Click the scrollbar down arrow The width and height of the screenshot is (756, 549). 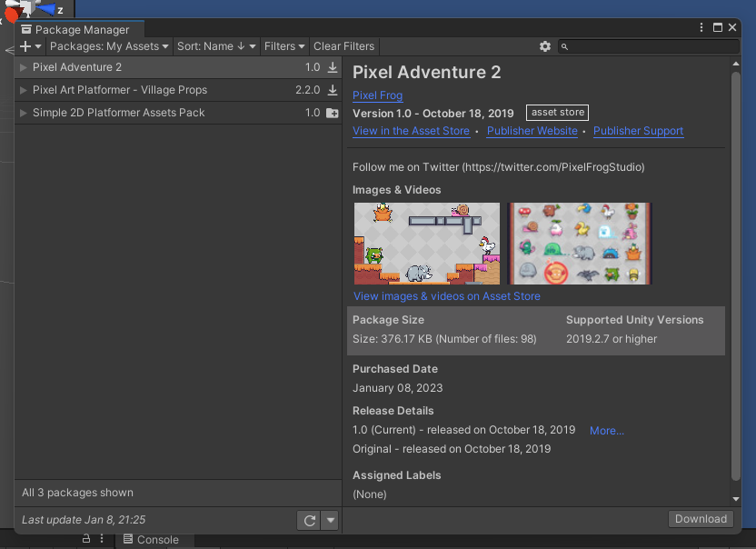pos(736,499)
